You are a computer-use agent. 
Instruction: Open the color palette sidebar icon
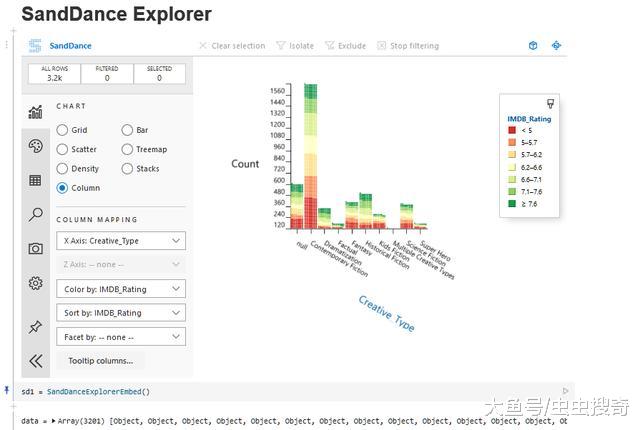[x=35, y=146]
